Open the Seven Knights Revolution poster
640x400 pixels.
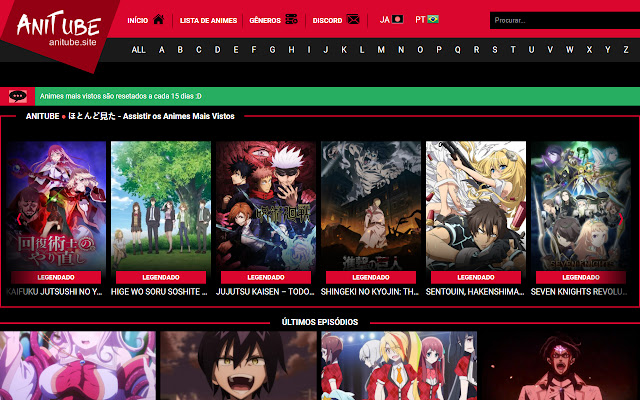(581, 205)
